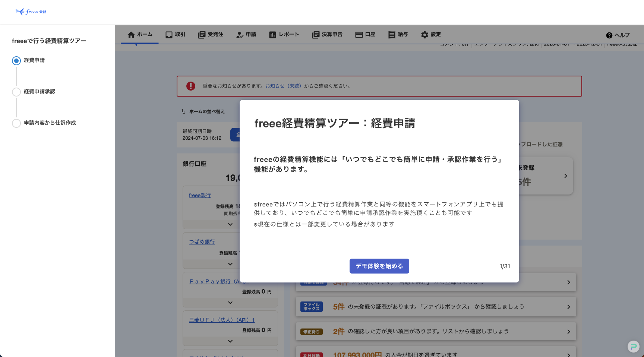The image size is (644, 357).
Task: Open the 三菱UFJ（法人）（API）1 link
Action: (222, 320)
